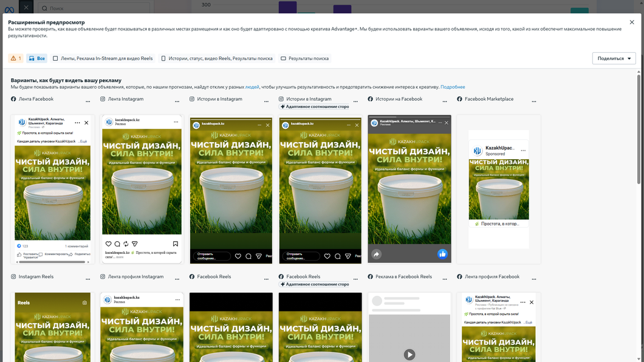Close the Расширенный предпросмотр dialog
The height and width of the screenshot is (362, 644).
tap(632, 22)
